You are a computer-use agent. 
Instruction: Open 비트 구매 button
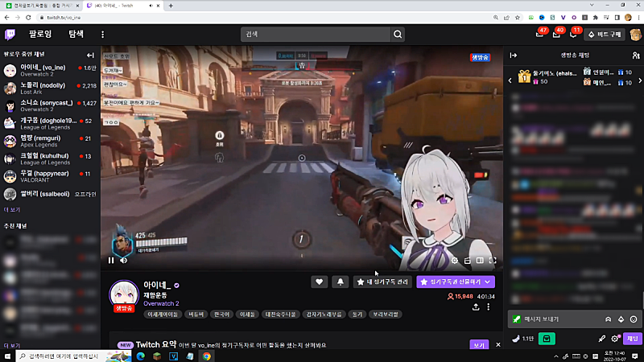(x=605, y=35)
